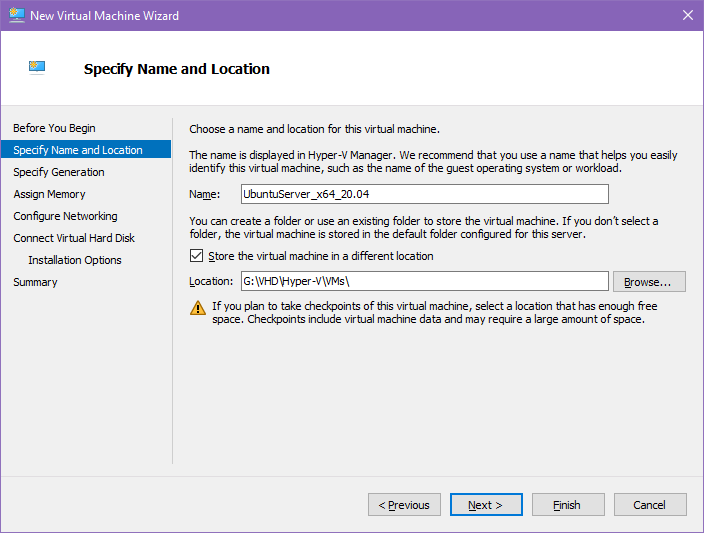The image size is (704, 533).
Task: Click the text 'Choose a name and location for this virtual machine.'
Action: pos(314,129)
